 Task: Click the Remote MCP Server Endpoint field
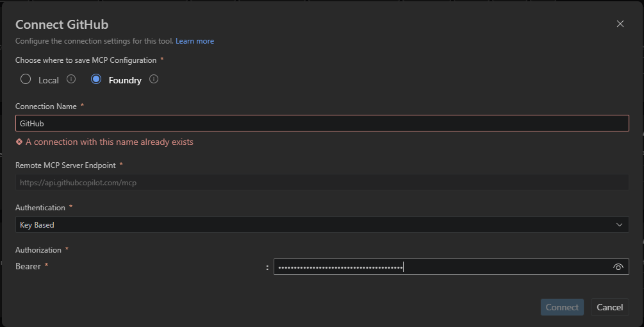coord(322,182)
